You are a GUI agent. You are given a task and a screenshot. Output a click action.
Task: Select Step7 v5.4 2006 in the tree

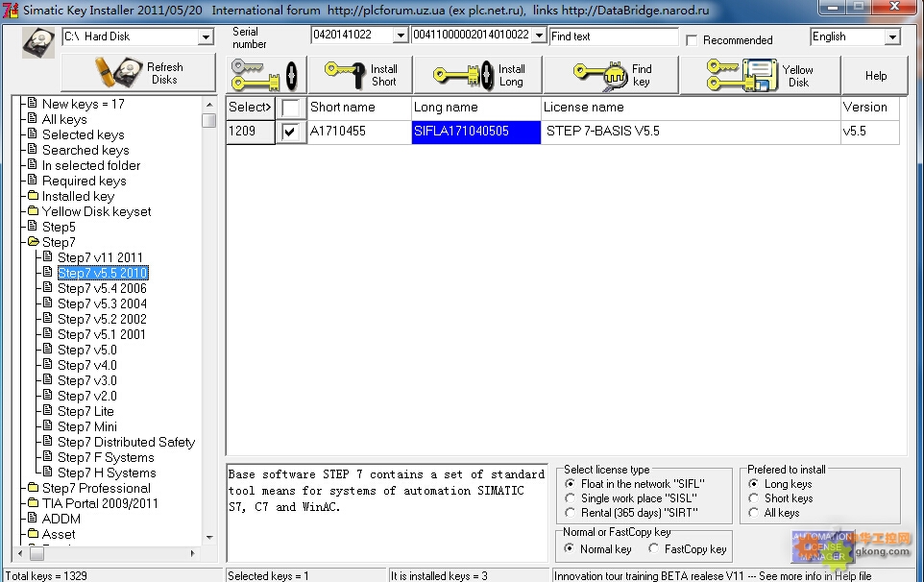(x=102, y=288)
